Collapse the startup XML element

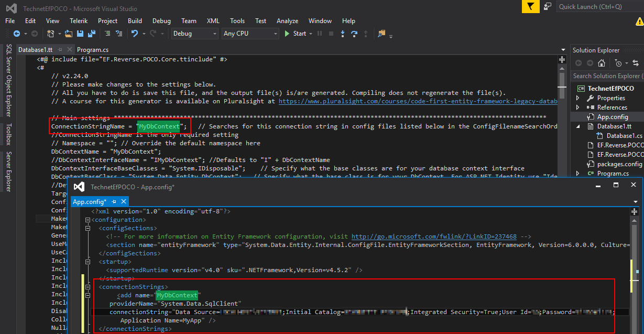pyautogui.click(x=87, y=262)
